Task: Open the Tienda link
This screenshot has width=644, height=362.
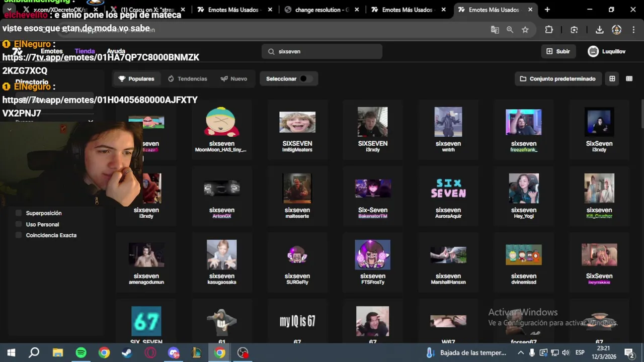Action: tap(85, 51)
